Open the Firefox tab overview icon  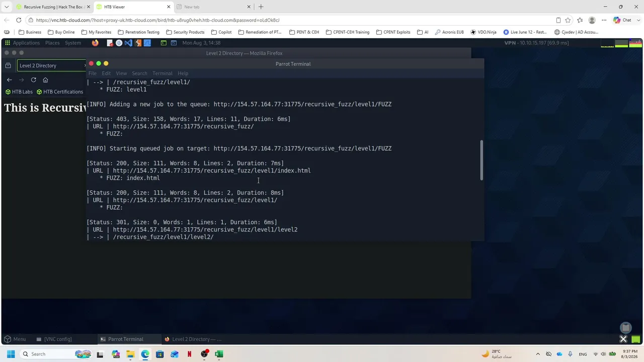click(8, 65)
